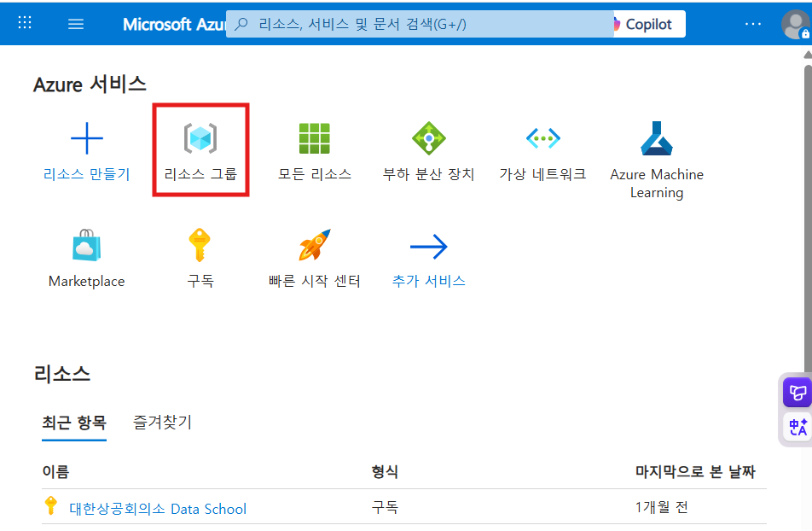Sort by the 이름 column header

tap(55, 472)
